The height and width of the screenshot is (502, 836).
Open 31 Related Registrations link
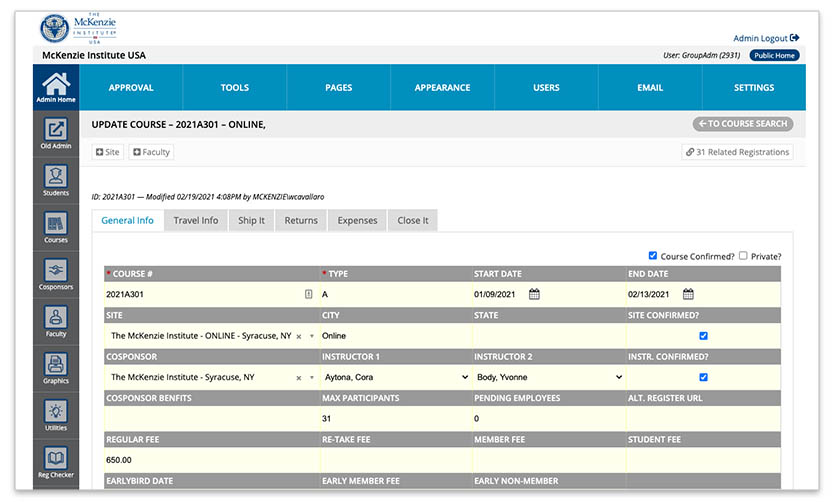pyautogui.click(x=737, y=152)
